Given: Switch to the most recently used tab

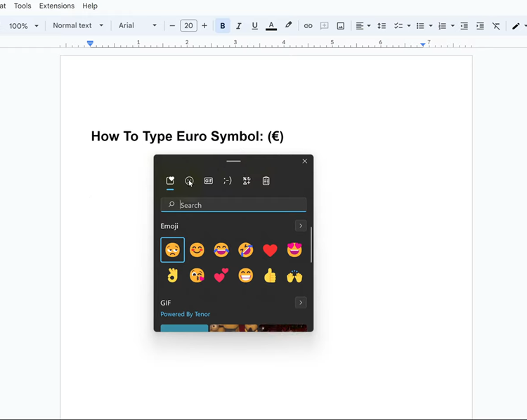Looking at the screenshot, I should [170, 181].
